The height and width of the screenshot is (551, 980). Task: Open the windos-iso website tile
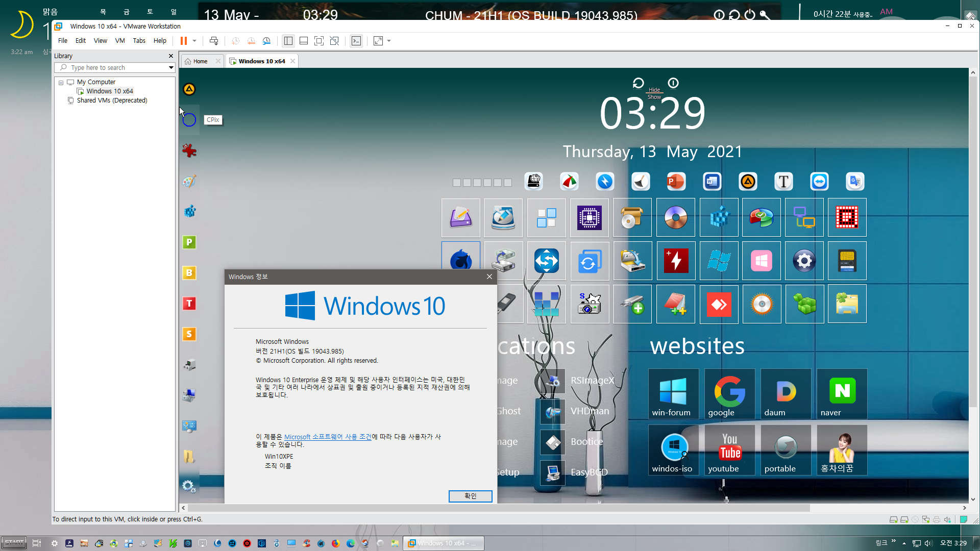673,450
